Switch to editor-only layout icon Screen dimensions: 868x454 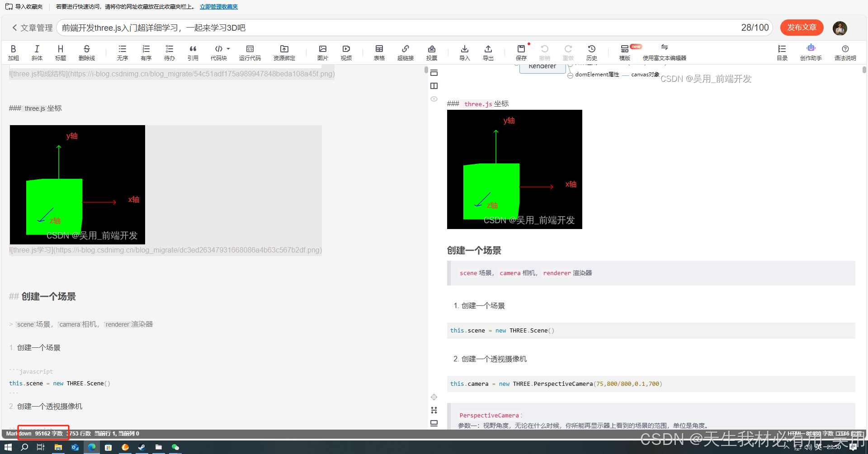434,73
